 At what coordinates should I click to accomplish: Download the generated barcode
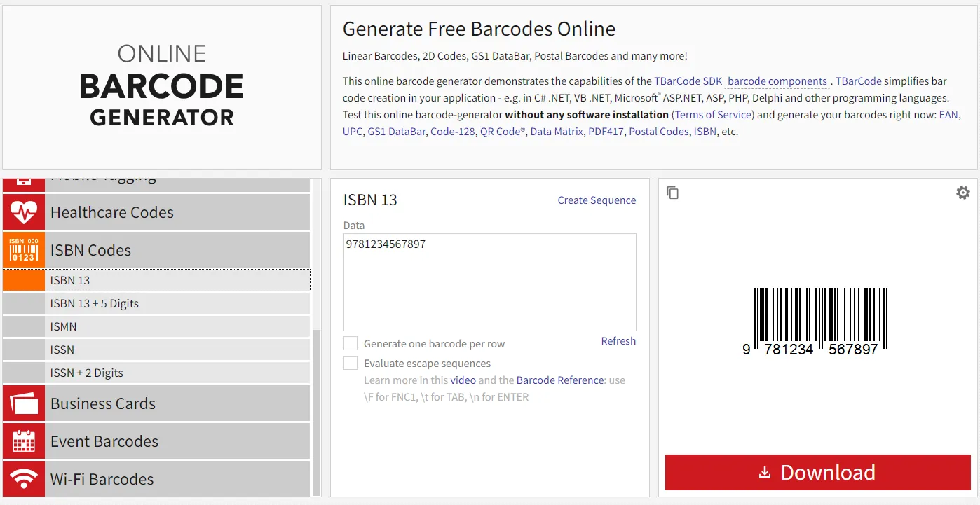tap(817, 472)
